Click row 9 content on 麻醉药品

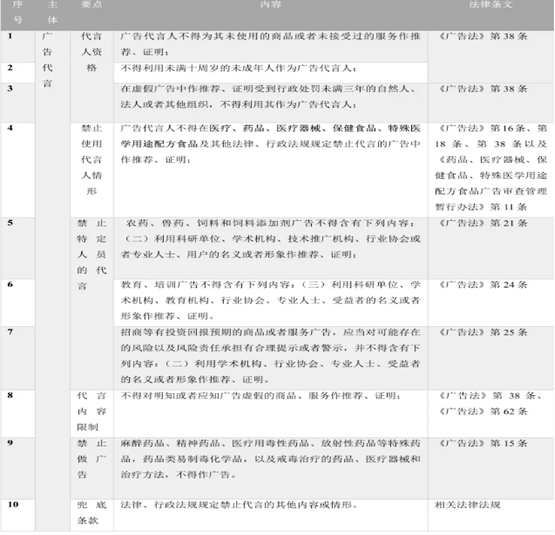coord(270,459)
